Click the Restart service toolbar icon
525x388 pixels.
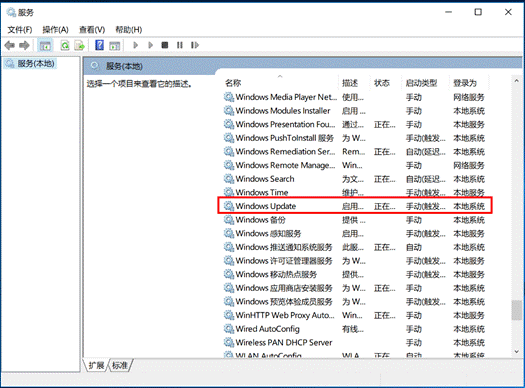(195, 45)
